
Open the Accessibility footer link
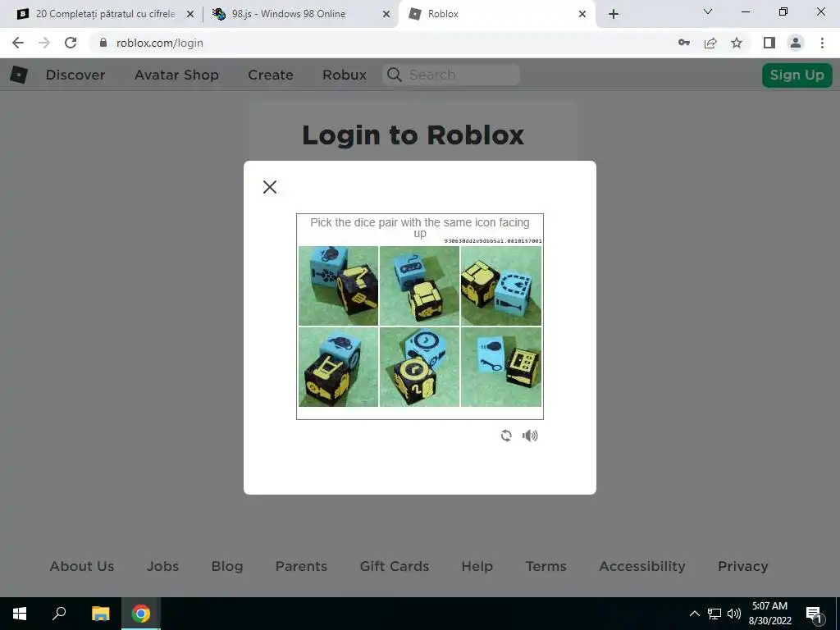642,566
